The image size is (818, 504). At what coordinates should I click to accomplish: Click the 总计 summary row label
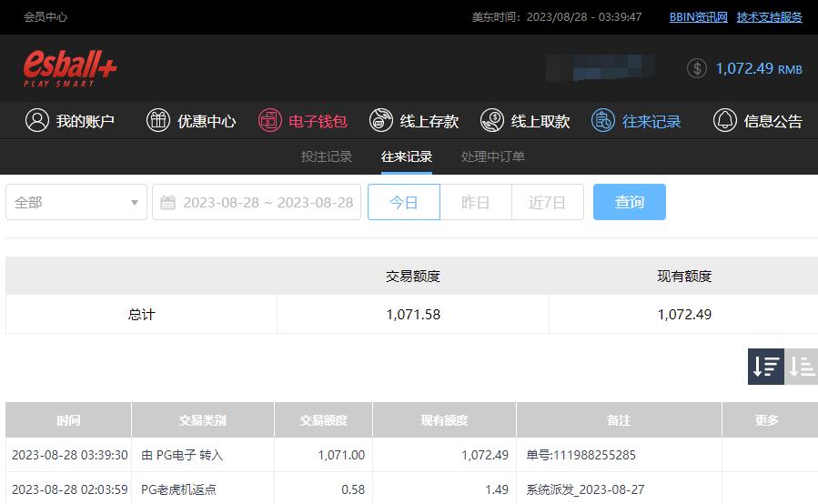pyautogui.click(x=141, y=314)
